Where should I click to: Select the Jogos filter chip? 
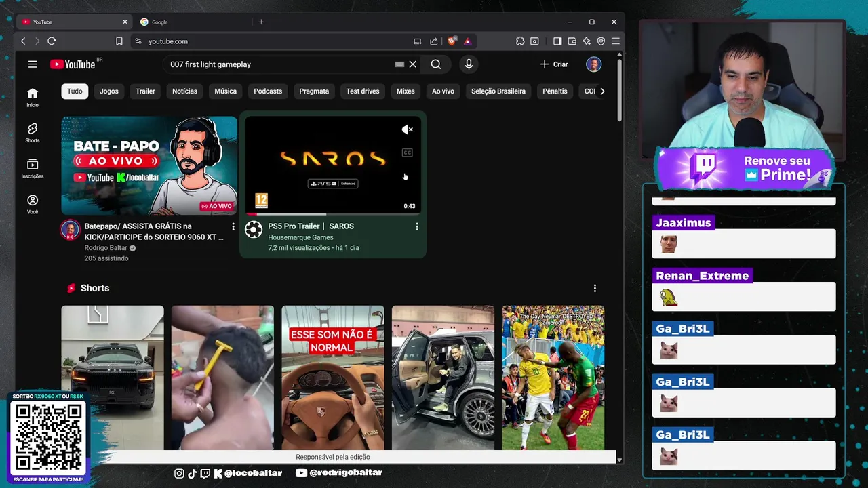tap(109, 91)
